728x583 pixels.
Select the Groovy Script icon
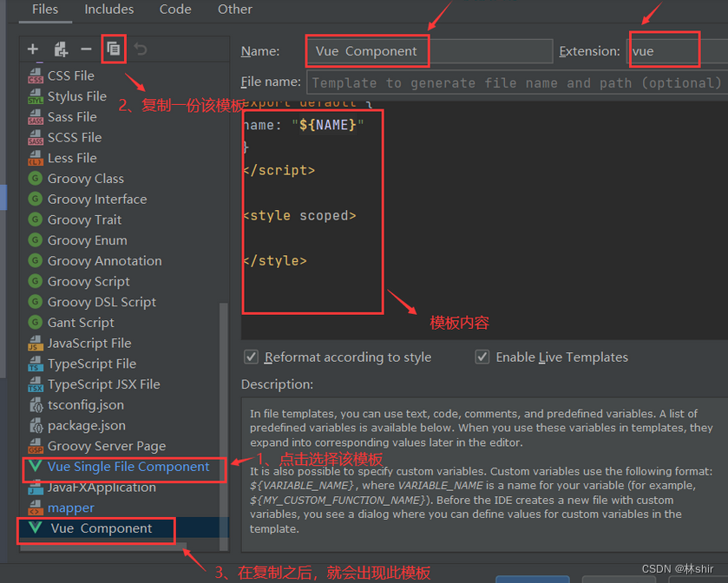coord(36,281)
